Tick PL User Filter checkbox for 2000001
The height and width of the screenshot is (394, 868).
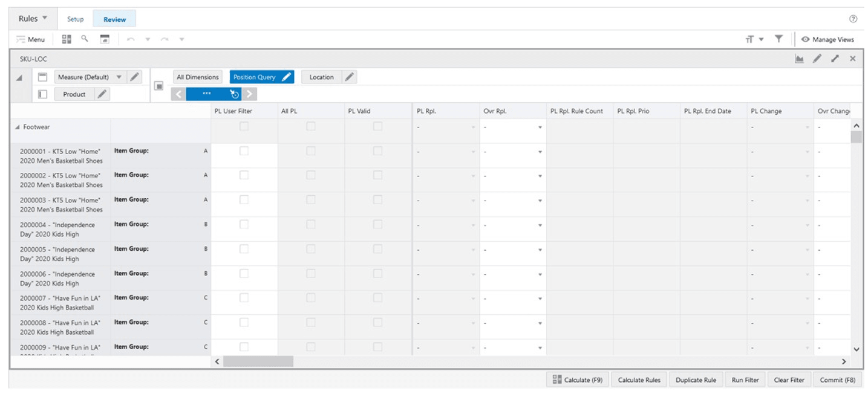pos(244,151)
